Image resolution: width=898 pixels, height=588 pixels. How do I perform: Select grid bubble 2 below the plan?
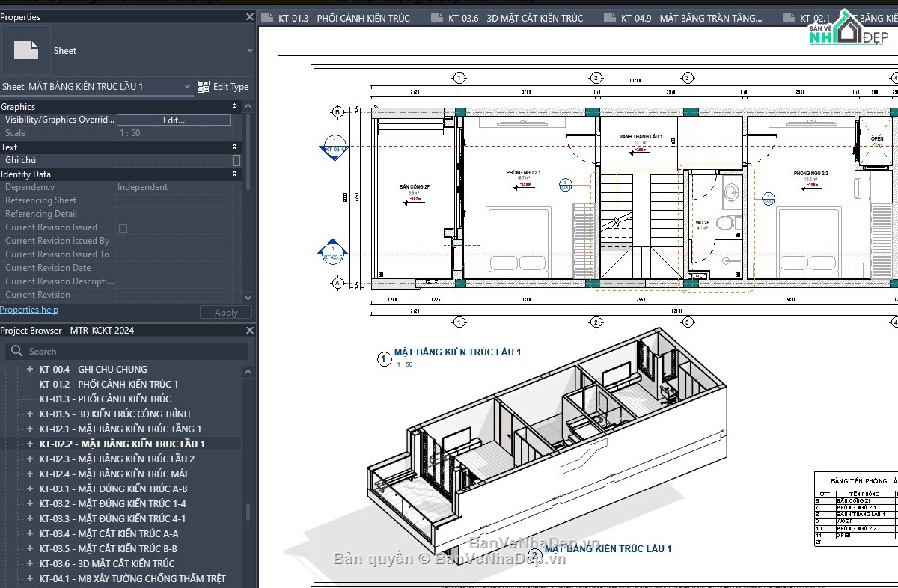click(596, 322)
